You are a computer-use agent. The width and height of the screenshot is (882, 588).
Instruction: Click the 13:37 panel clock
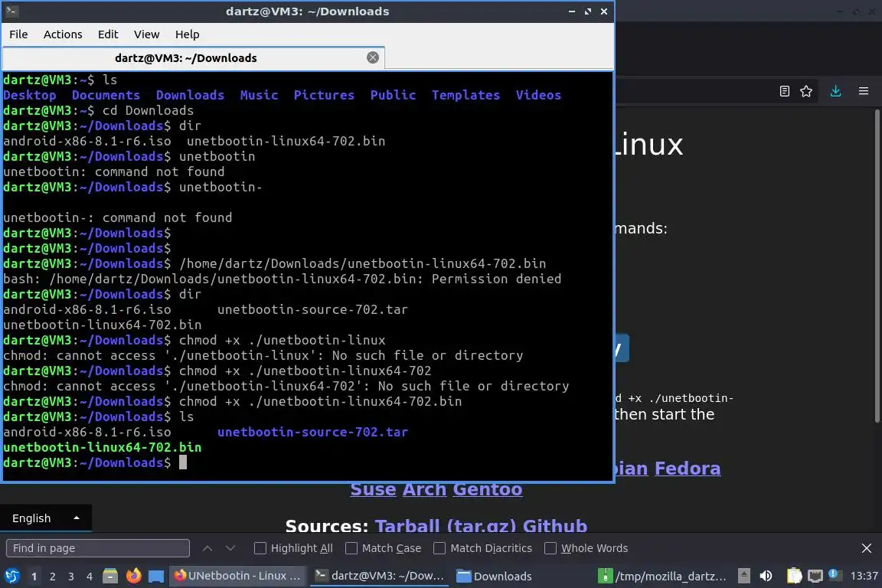[864, 576]
